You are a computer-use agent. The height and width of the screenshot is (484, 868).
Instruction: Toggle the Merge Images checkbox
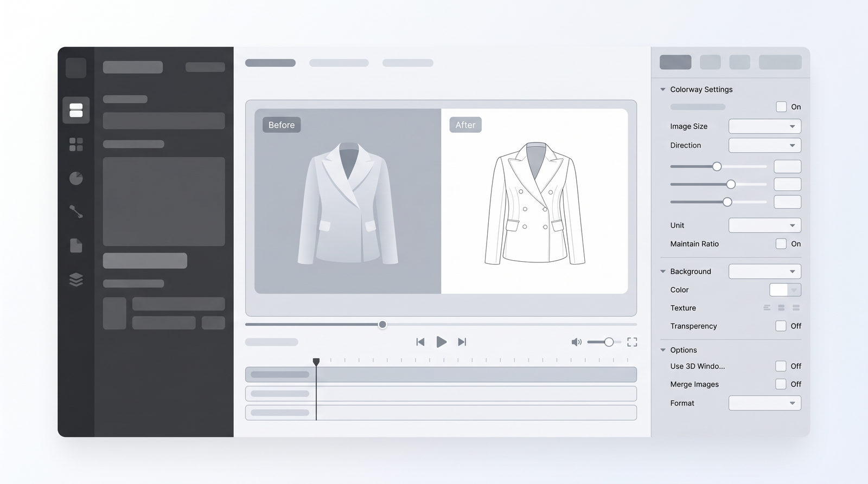[x=781, y=384]
